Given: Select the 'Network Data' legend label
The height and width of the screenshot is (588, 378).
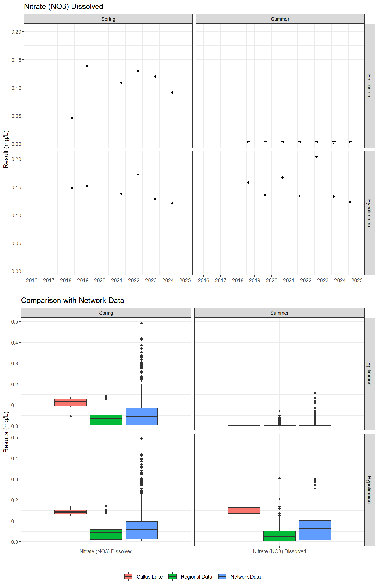Looking at the screenshot, I should (245, 577).
